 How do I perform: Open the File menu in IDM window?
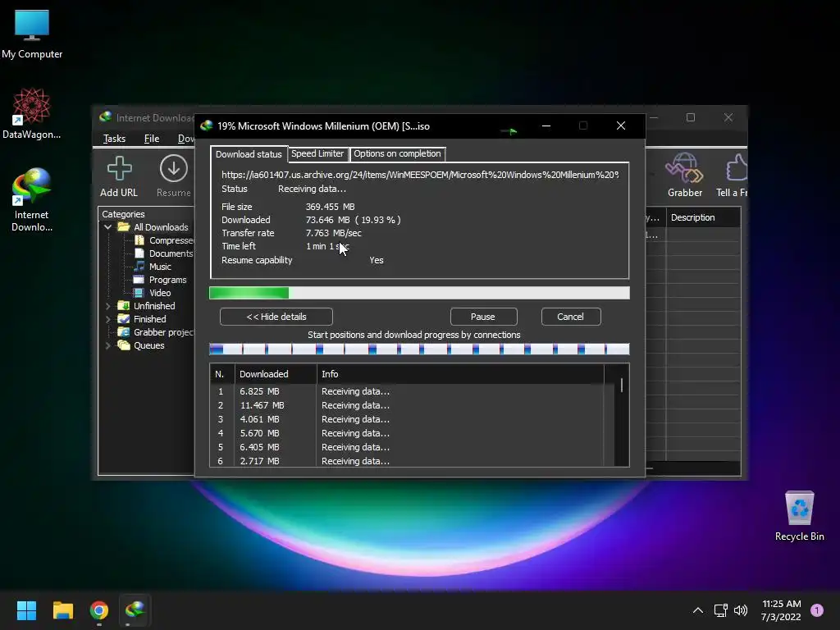pyautogui.click(x=152, y=139)
